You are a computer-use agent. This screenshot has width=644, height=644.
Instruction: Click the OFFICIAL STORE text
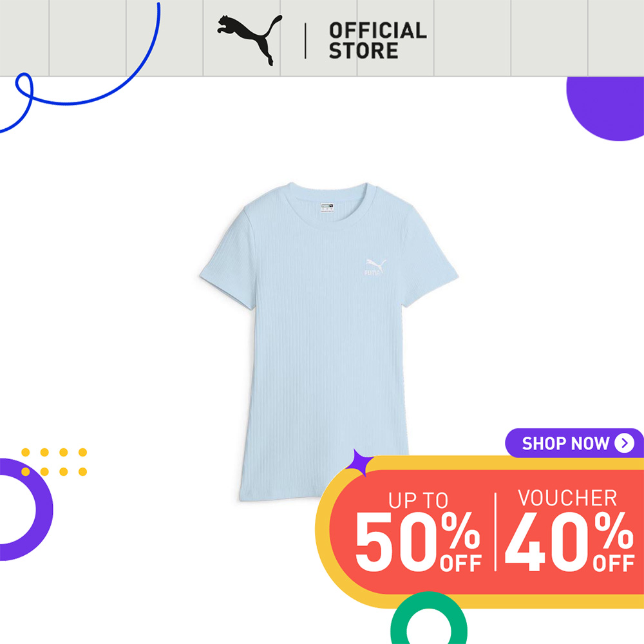click(x=378, y=41)
